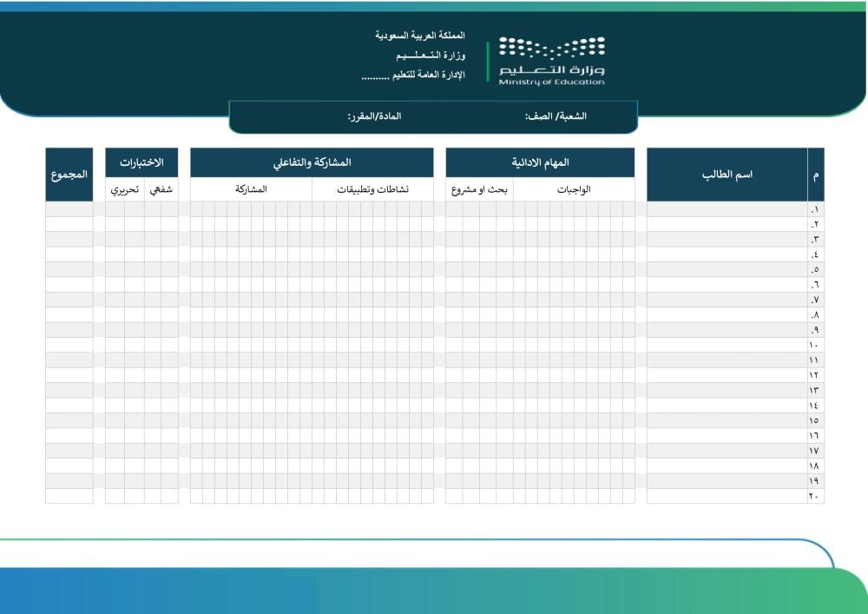Click the اسم الطالب column header

pyautogui.click(x=727, y=175)
